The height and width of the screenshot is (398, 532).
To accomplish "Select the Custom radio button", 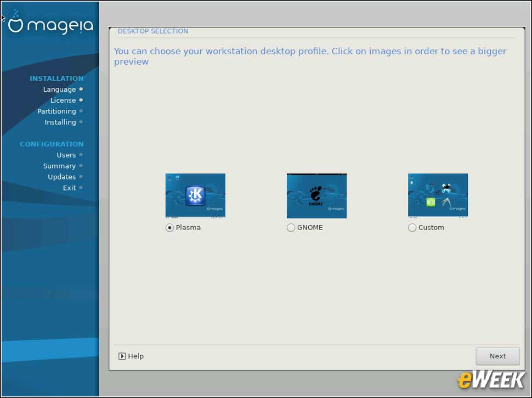I will click(412, 227).
